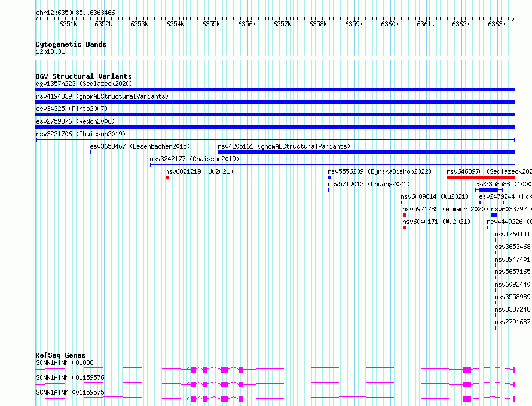
Task: Click the chr12:6350085..6363466 coordinates text
Action: click(x=75, y=13)
